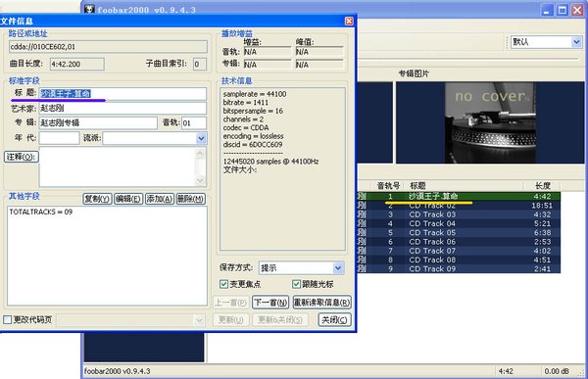Click the empty 年代 year field
The image size is (588, 379).
click(59, 138)
